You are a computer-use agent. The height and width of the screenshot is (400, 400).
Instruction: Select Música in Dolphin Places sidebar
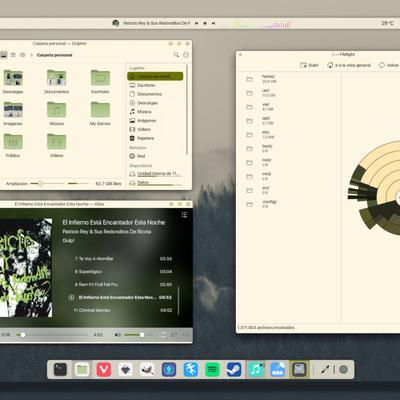(x=155, y=112)
